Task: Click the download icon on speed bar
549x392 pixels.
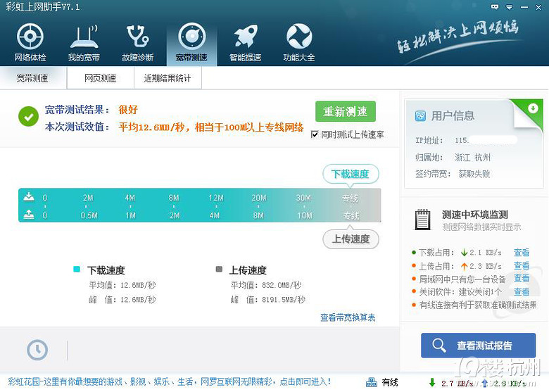Action: [x=29, y=197]
